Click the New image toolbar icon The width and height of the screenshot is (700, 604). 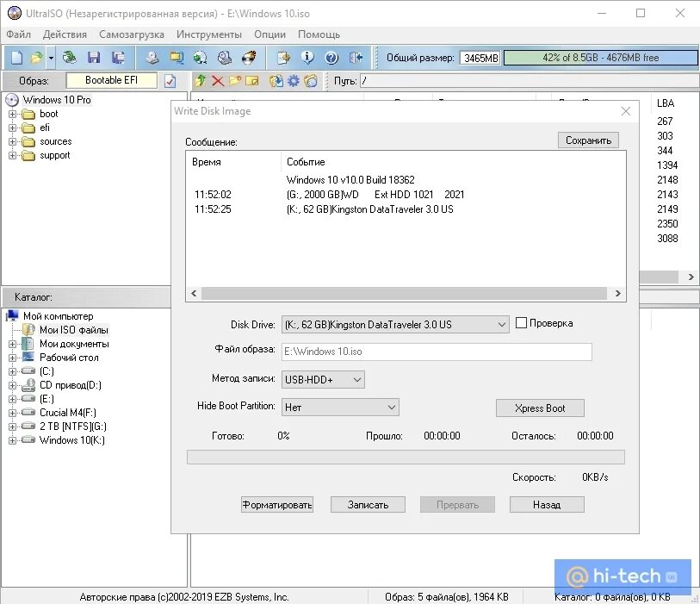click(16, 58)
